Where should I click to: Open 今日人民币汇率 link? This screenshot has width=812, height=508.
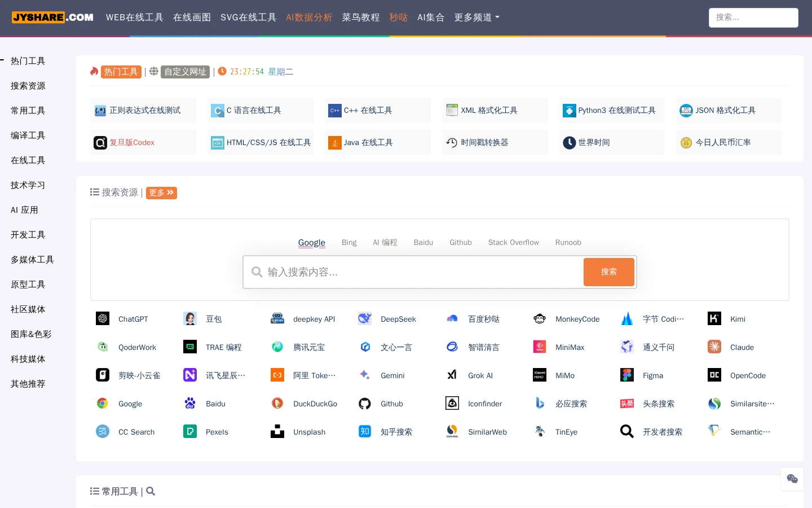click(729, 143)
